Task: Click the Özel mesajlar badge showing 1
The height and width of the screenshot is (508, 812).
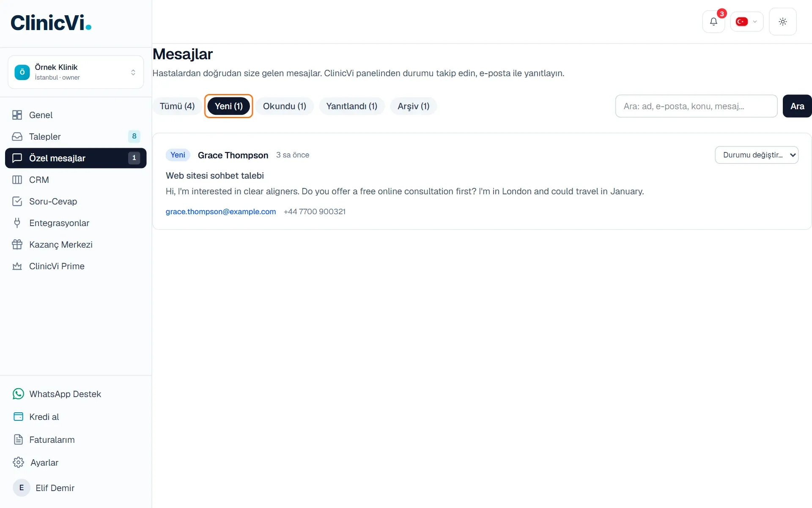Action: (134, 158)
